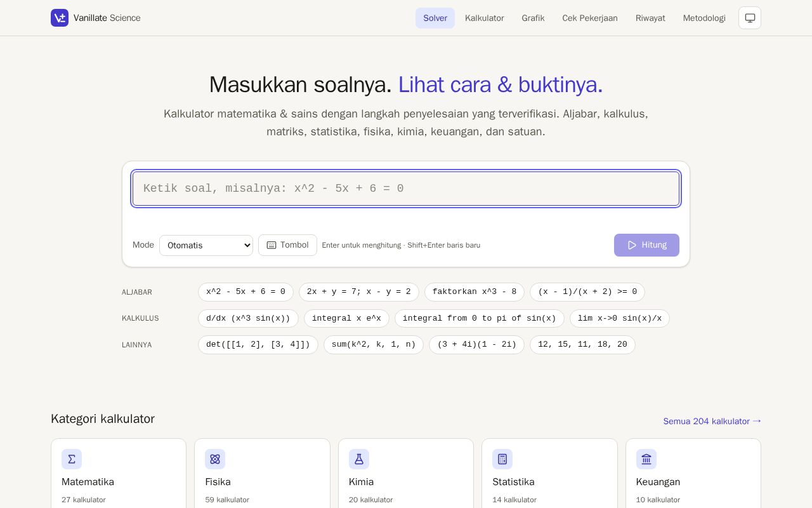The width and height of the screenshot is (812, 508).
Task: Select the d/dx (x^3 sin(x)) example
Action: 248,318
